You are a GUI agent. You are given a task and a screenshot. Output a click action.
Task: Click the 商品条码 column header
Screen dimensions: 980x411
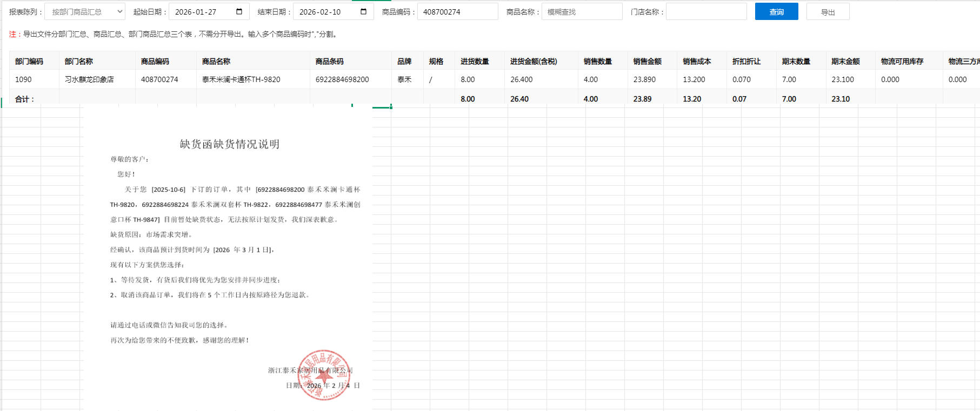(x=330, y=62)
